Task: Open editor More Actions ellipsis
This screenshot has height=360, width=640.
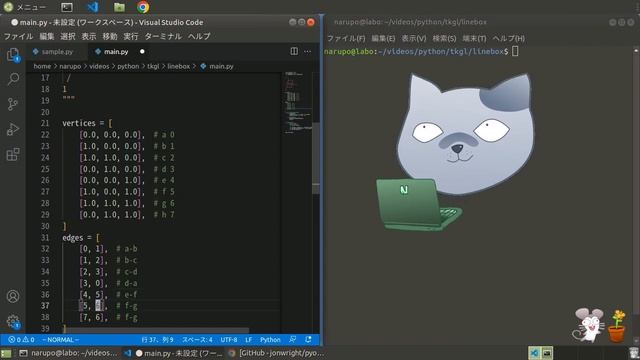Action: (x=307, y=51)
